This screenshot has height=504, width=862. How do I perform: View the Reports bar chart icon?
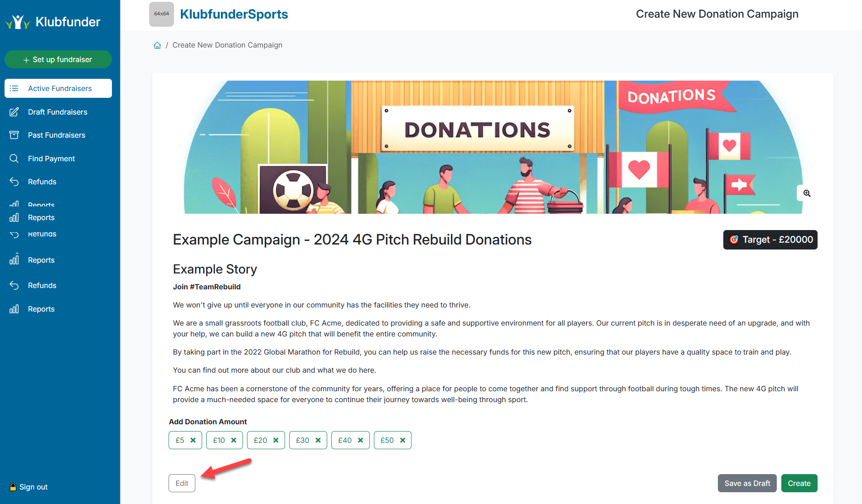tap(14, 217)
